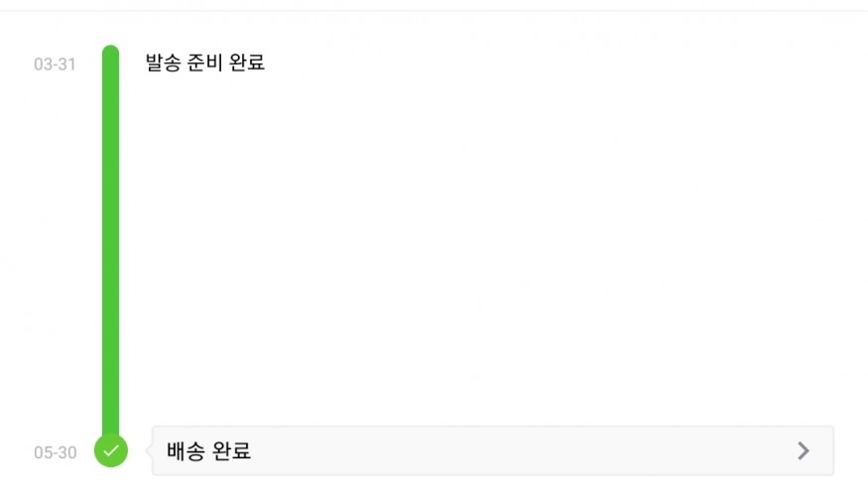Open the 배송 완료 delivery status box
868x501 pixels.
pyautogui.click(x=493, y=450)
